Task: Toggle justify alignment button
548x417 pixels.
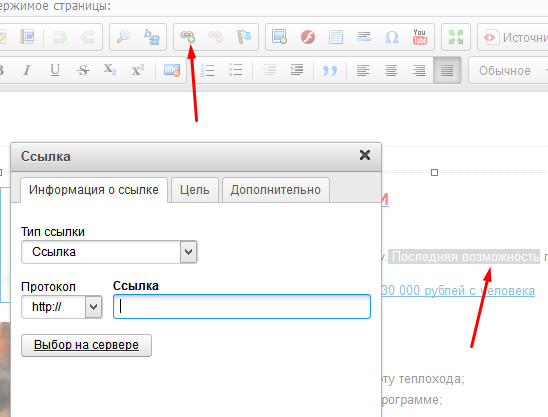Action: (x=447, y=70)
